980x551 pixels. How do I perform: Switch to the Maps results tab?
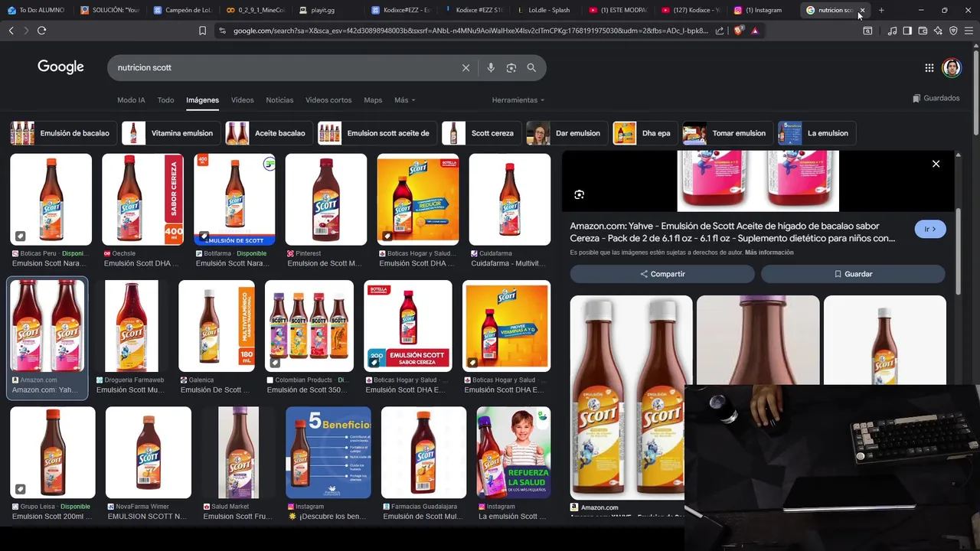[x=373, y=100]
